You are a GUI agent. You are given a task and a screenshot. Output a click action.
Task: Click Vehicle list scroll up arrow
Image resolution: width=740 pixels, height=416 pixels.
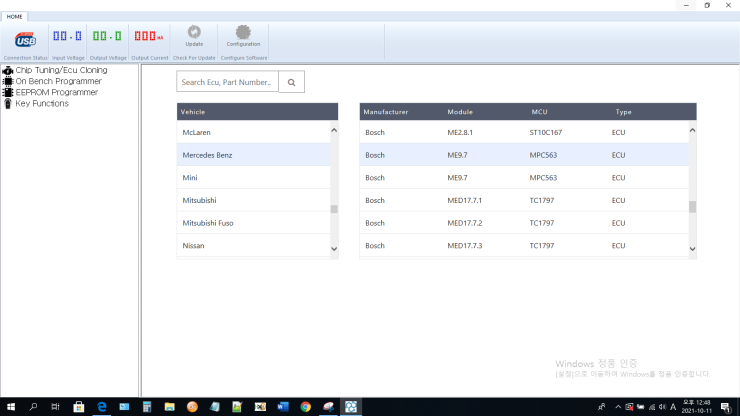pos(334,130)
